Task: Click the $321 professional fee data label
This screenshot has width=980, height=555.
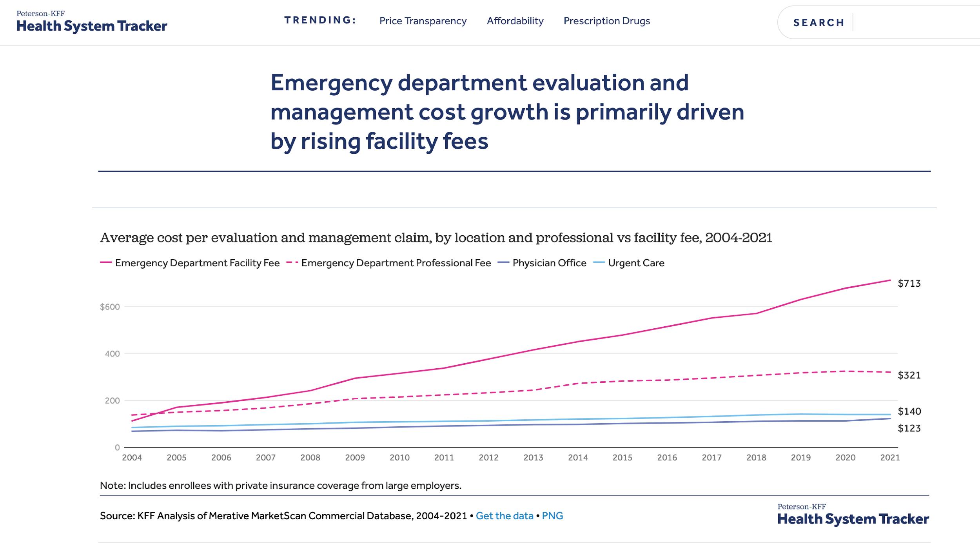Action: (909, 375)
